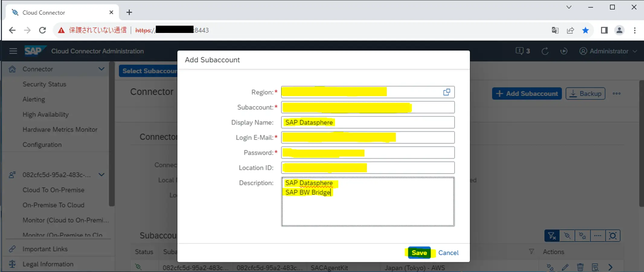This screenshot has width=644, height=272.
Task: Click the bookmark star icon
Action: (x=585, y=30)
